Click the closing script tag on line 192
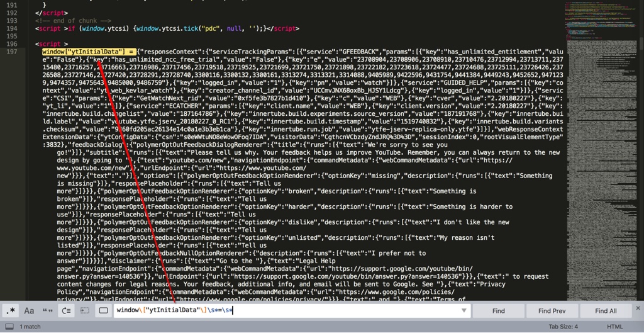The width and height of the screenshot is (644, 333). point(52,13)
